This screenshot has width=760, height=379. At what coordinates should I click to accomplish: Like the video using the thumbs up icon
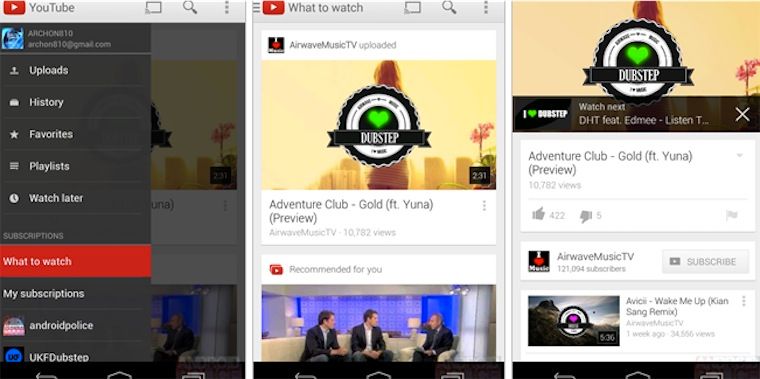tap(538, 214)
